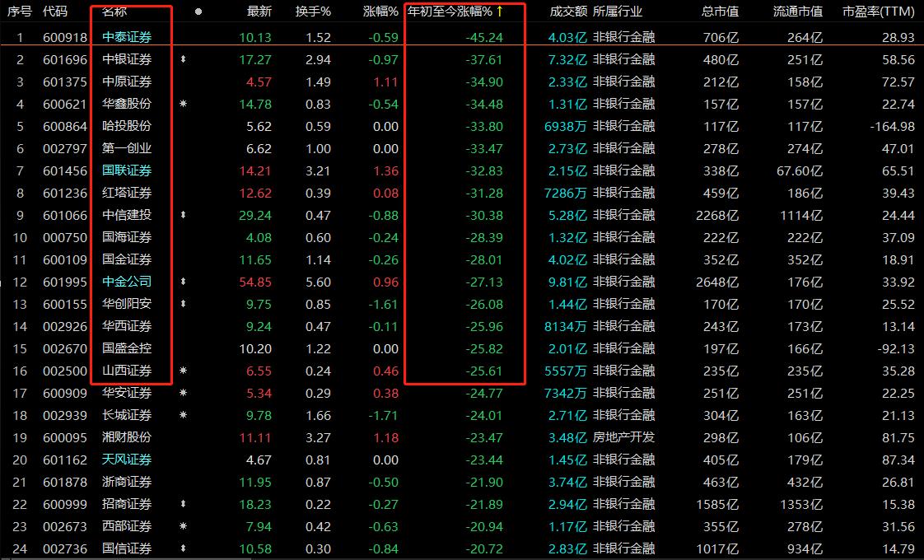Select the stock name 国金证券

[x=127, y=259]
